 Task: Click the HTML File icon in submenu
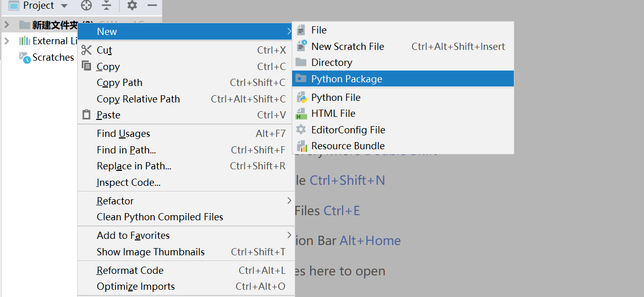pos(301,114)
